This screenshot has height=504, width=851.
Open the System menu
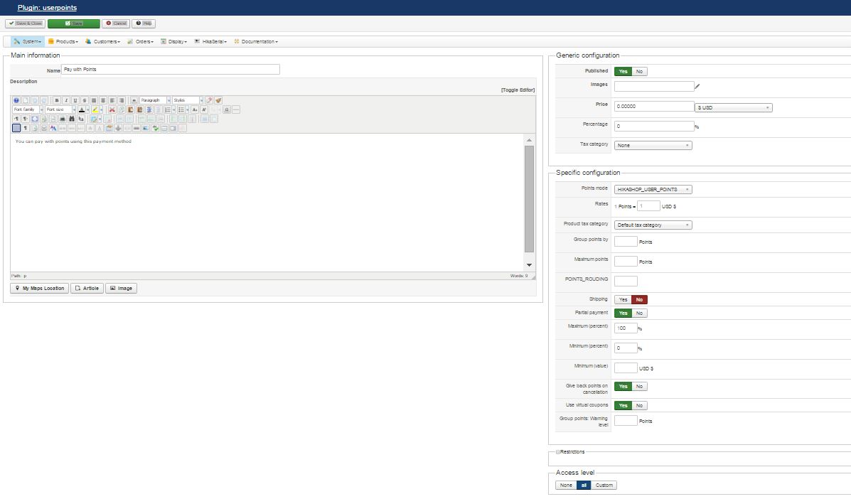(x=28, y=41)
